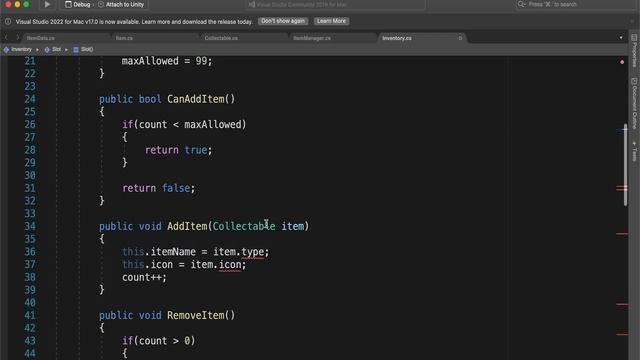Click line number 34 in the gutter
This screenshot has width=640, height=360.
[x=30, y=227]
